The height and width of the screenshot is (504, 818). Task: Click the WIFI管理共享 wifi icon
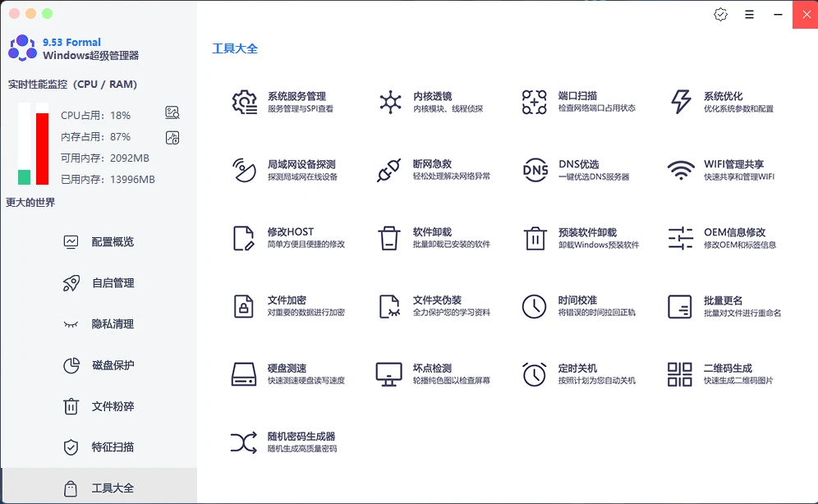coord(681,170)
